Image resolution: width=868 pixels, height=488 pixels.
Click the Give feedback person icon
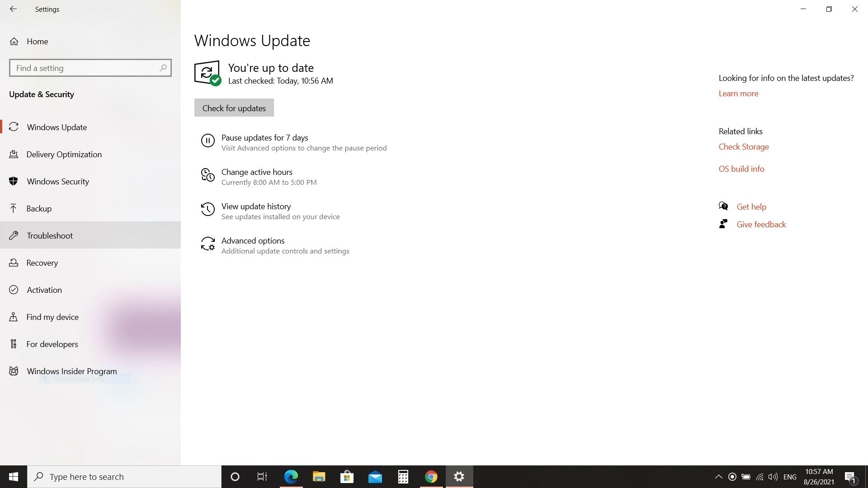(x=723, y=224)
